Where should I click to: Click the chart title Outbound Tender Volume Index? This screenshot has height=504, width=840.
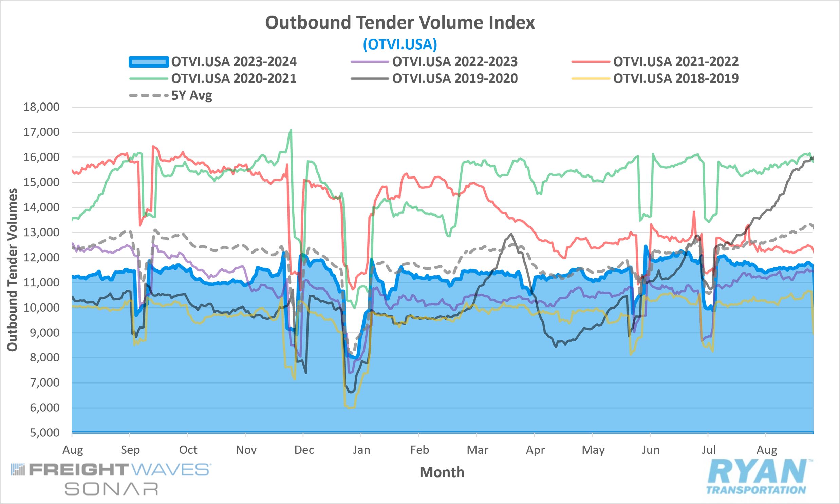coord(399,22)
